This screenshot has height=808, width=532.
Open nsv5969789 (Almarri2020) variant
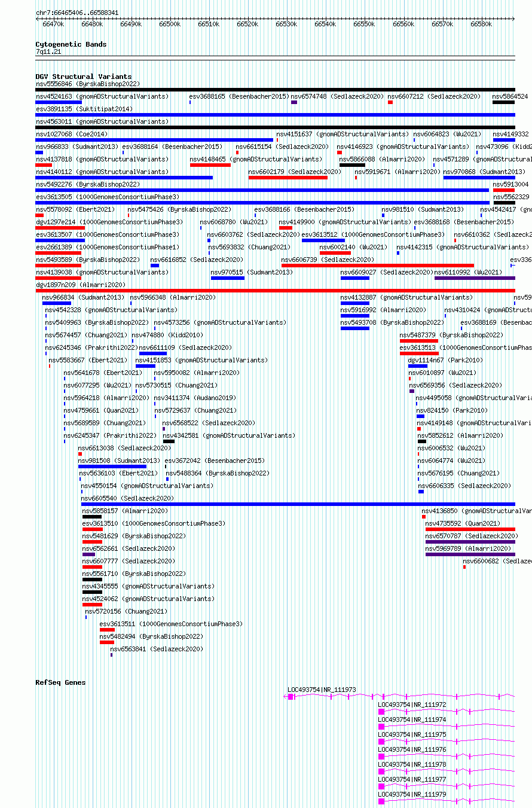pos(468,548)
